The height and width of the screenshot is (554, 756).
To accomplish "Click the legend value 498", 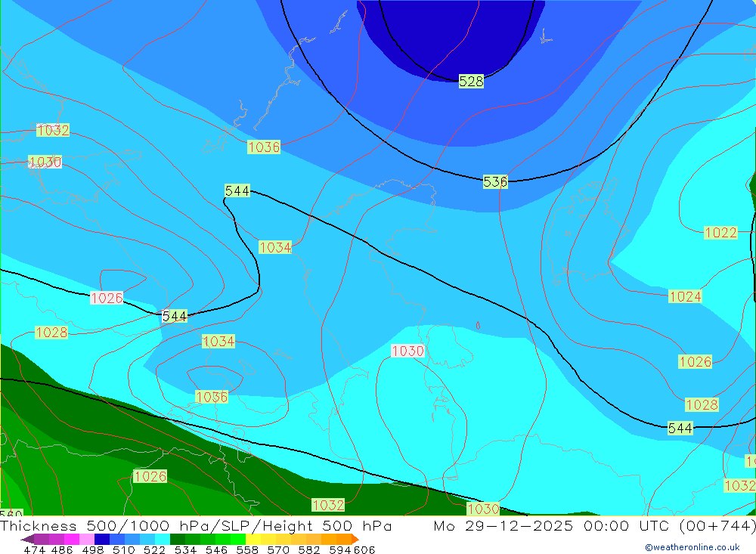I will 93,549.
